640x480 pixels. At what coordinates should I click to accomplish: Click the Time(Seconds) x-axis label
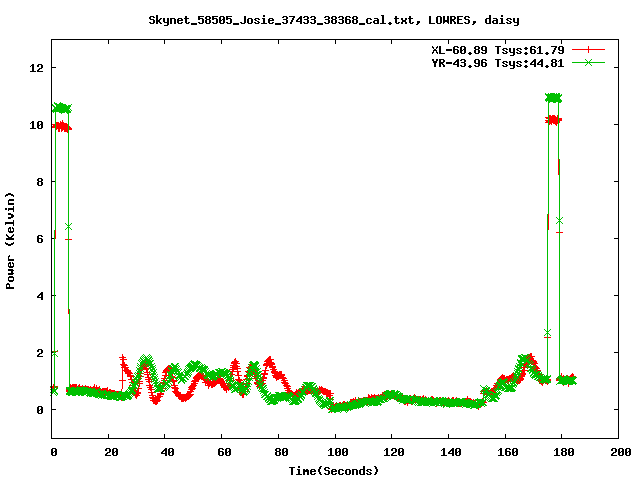(334, 471)
